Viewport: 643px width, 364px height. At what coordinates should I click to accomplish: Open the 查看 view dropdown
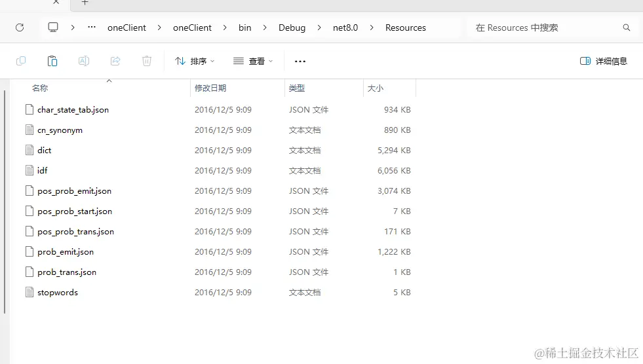coord(252,61)
